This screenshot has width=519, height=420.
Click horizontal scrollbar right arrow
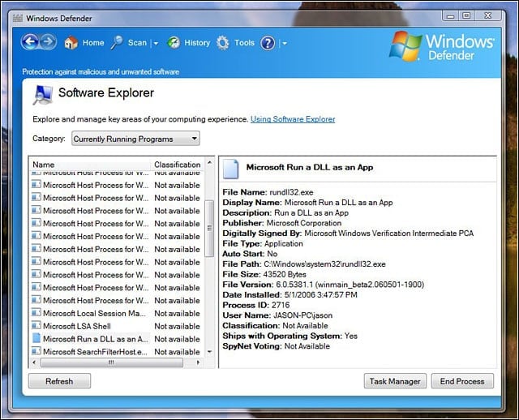pos(198,362)
